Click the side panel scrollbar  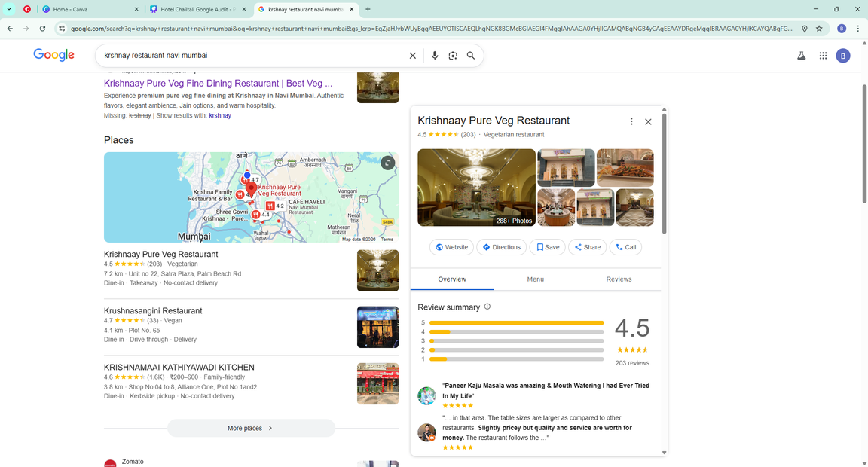(665, 172)
